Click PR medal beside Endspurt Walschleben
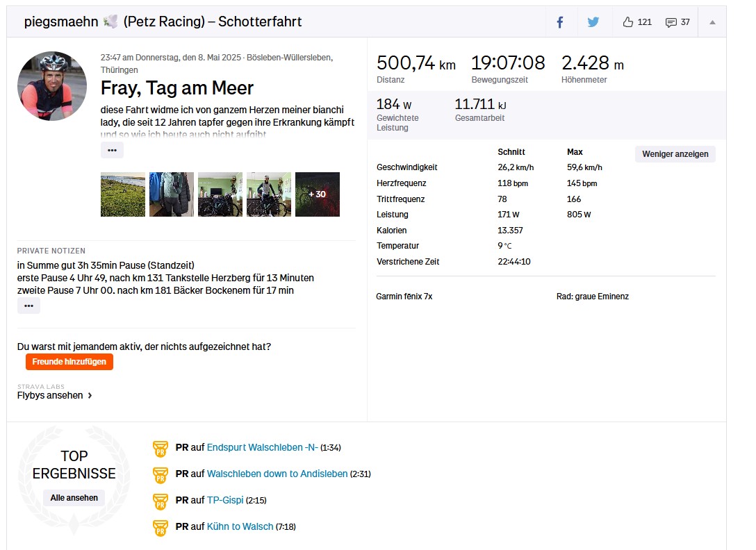 [161, 449]
